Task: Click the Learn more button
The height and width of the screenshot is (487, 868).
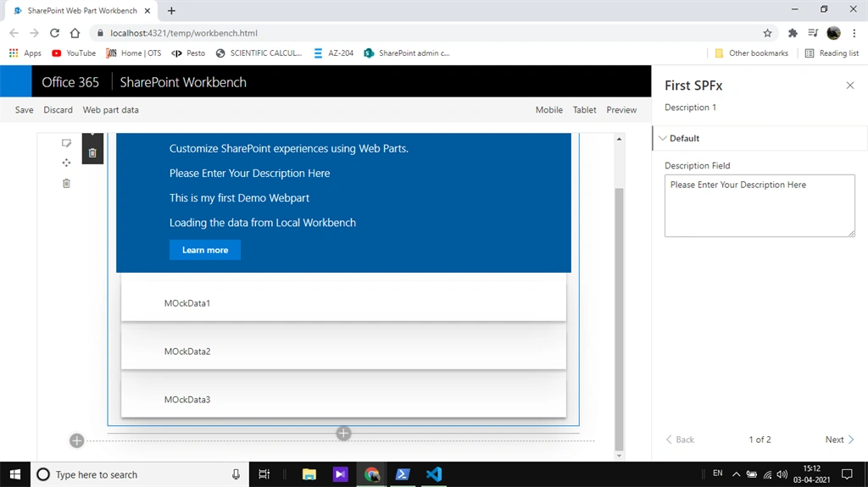Action: (x=205, y=250)
